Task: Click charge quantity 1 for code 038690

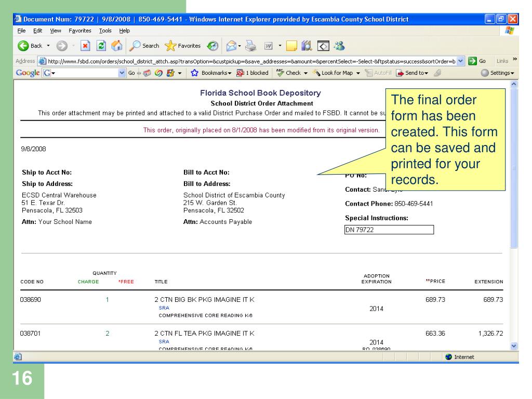Action: pos(107,300)
